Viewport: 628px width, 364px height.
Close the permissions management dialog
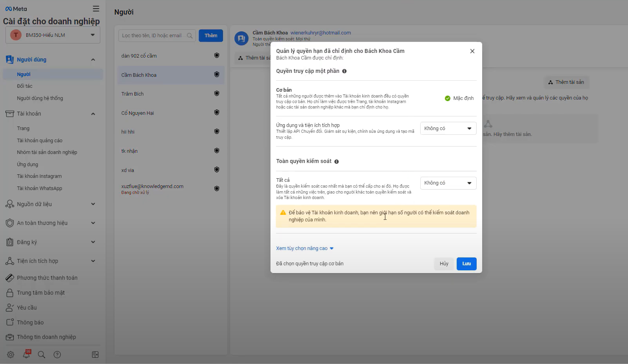point(472,51)
